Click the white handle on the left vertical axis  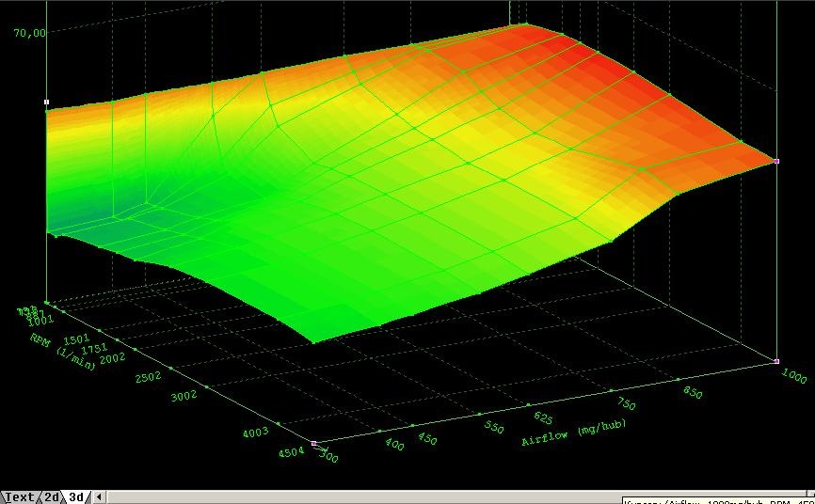coord(47,102)
